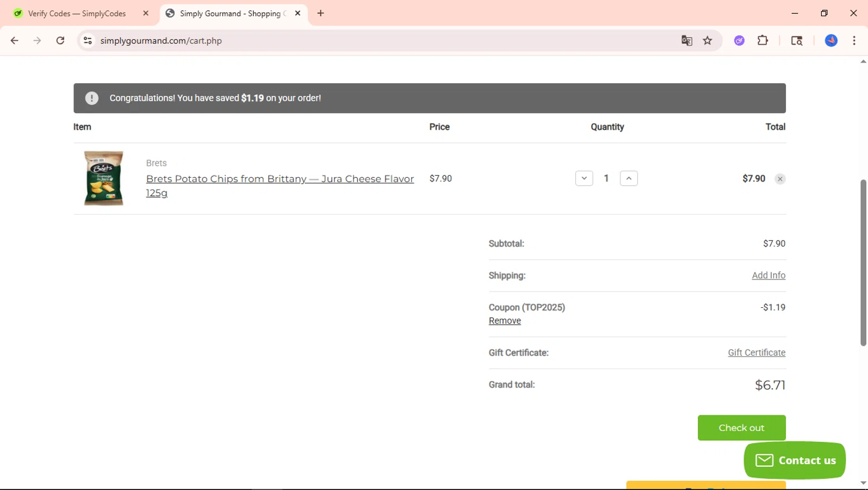Go forward in browser history
This screenshot has width=868, height=490.
[x=37, y=40]
